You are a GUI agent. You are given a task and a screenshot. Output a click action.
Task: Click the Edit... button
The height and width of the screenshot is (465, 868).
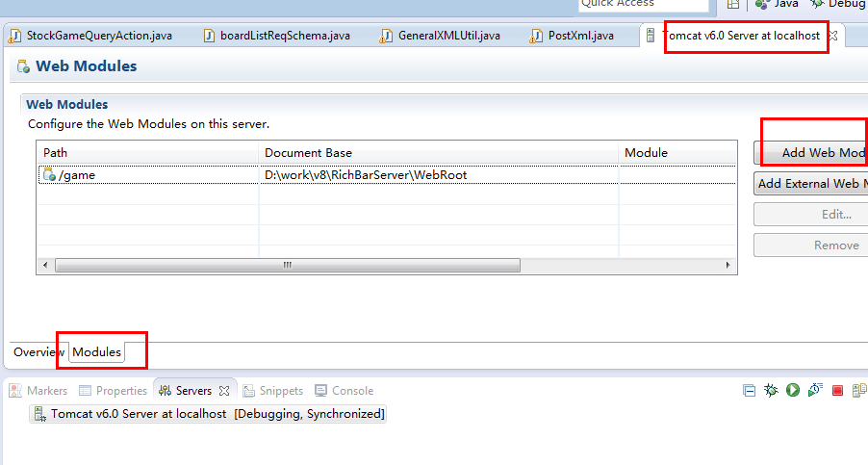811,215
